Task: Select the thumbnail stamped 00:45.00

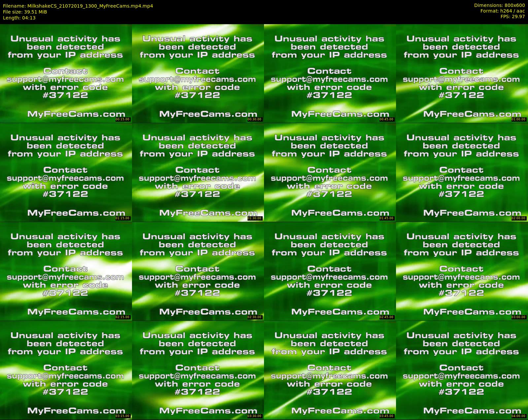Action: [330, 74]
